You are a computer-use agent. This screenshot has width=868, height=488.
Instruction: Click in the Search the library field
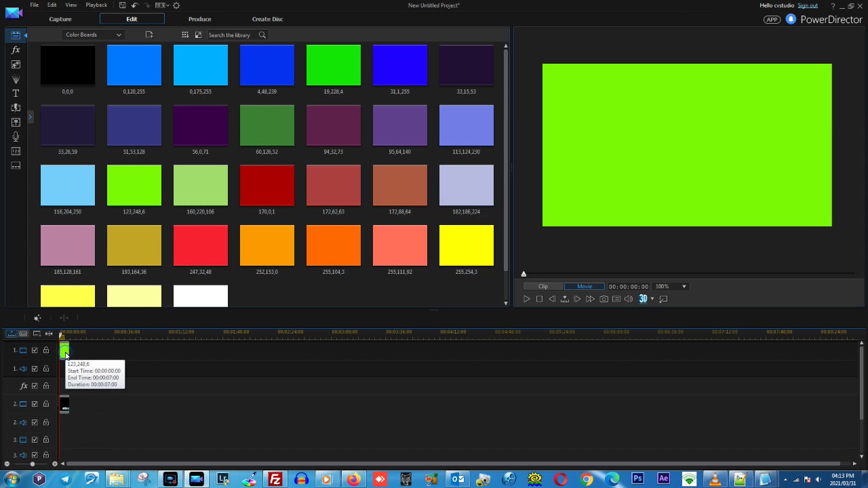tap(231, 35)
